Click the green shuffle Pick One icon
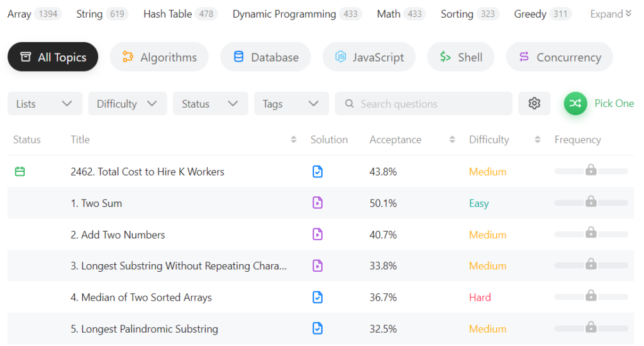This screenshot has width=644, height=346. click(575, 104)
